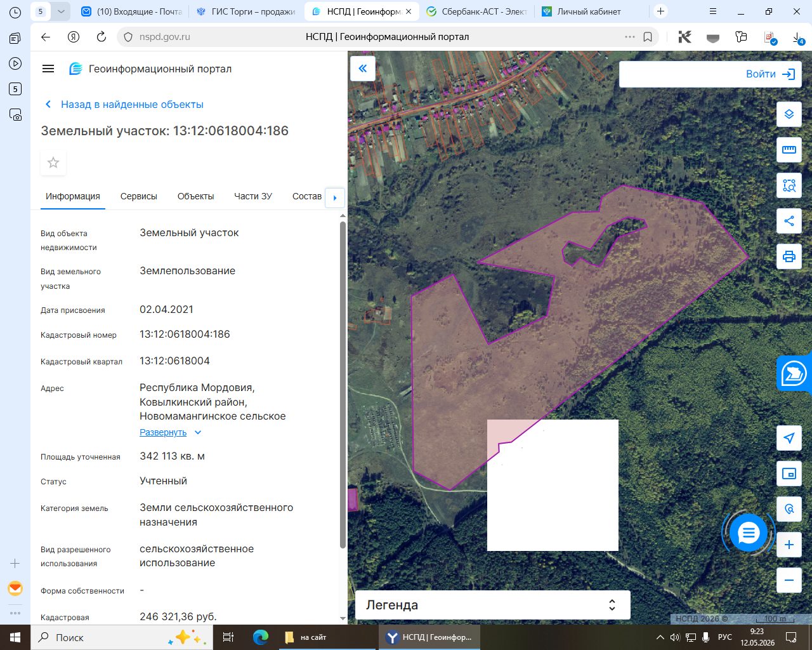The width and height of the screenshot is (812, 650).
Task: Open the Части ЗУ tab
Action: (x=253, y=196)
